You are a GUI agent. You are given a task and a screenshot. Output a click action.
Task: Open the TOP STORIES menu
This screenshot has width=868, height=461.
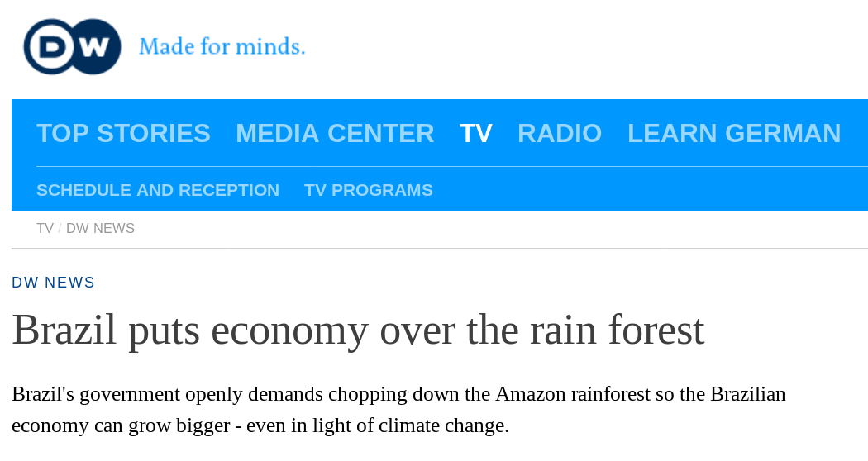pos(123,133)
